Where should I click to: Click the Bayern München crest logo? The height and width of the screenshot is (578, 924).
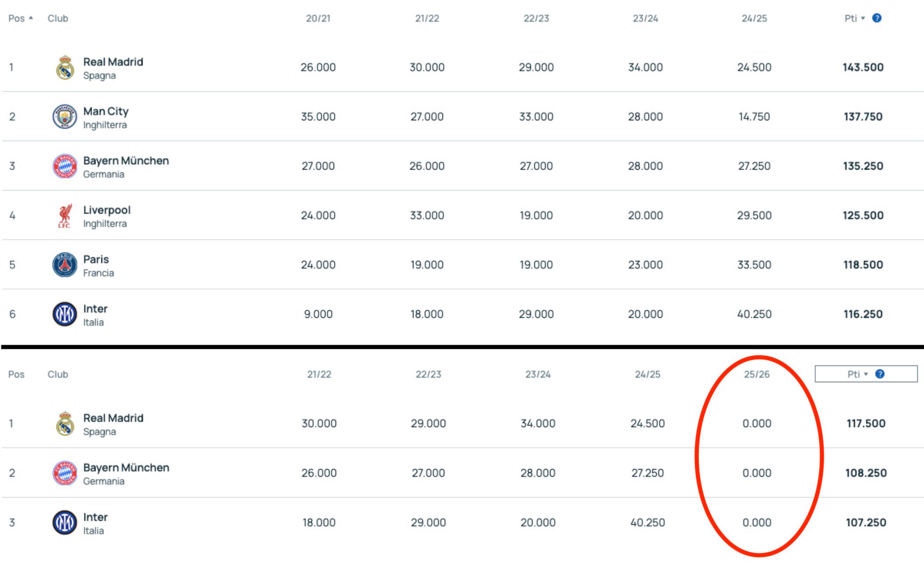(x=65, y=166)
